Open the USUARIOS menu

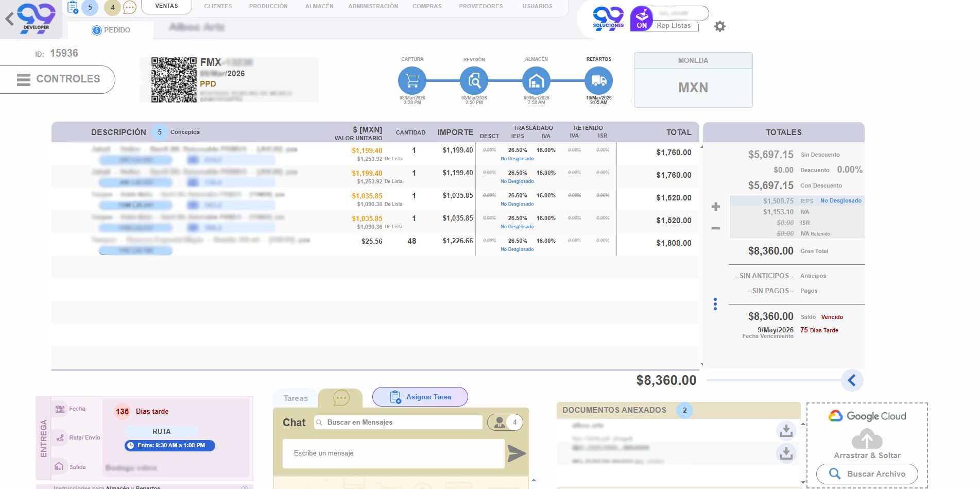pyautogui.click(x=537, y=6)
